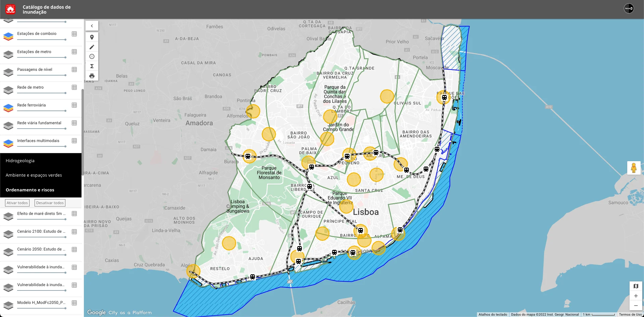Click the print map icon
The height and width of the screenshot is (317, 644).
tap(92, 76)
